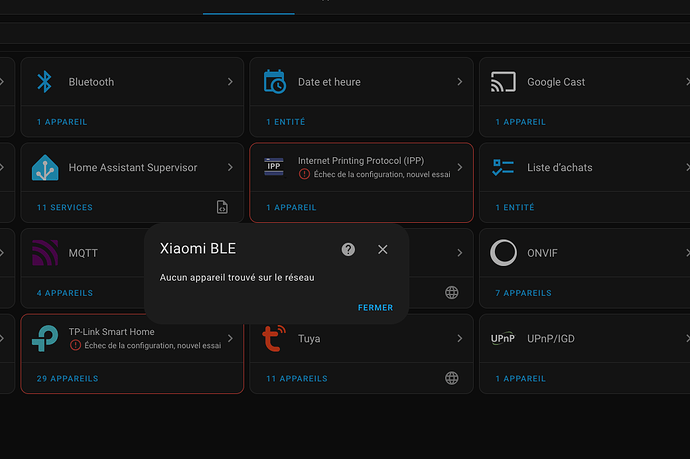Open help icon in Xiaomi BLE dialog

pos(348,249)
